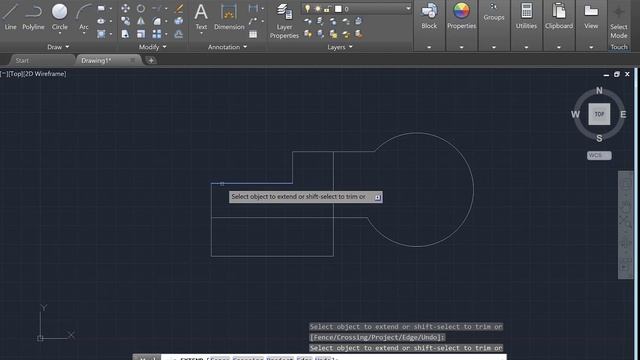Viewport: 640px width, 360px height.
Task: Click the Linear dimension icon
Action: tap(253, 8)
